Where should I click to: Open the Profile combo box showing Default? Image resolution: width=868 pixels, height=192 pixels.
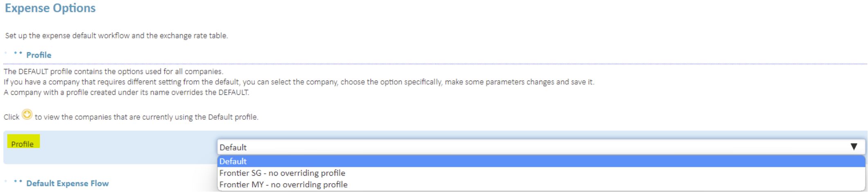541,147
